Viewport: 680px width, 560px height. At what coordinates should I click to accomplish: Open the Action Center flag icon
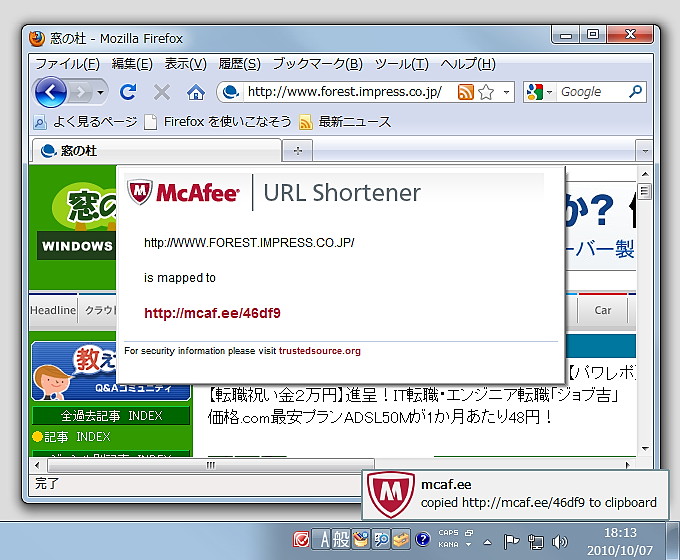point(511,541)
